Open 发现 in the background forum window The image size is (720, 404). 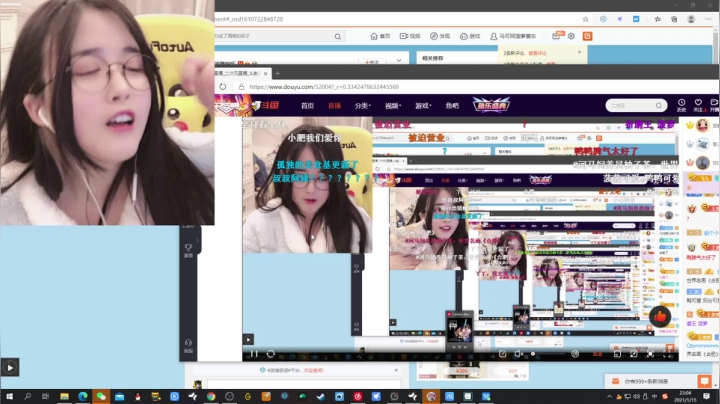click(x=440, y=36)
